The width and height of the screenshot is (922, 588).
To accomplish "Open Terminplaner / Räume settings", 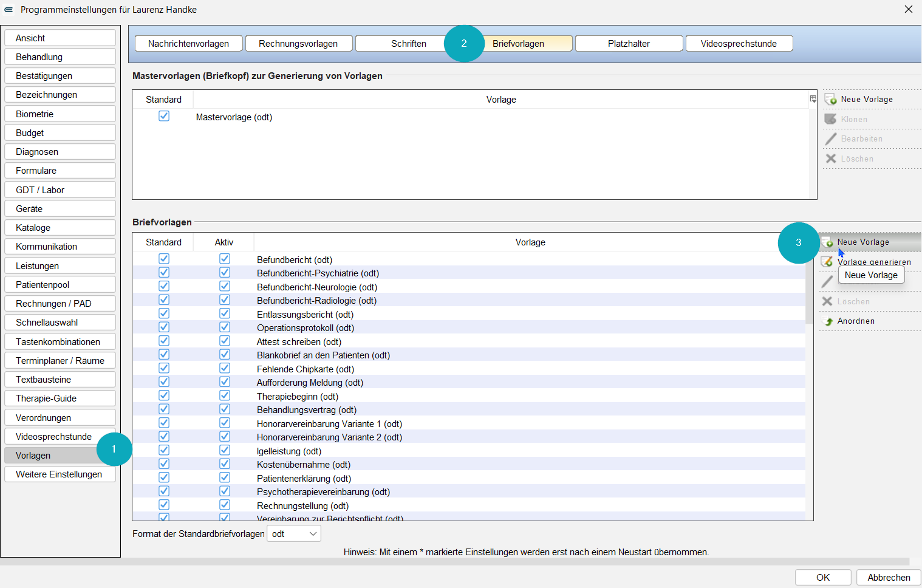I will 60,361.
